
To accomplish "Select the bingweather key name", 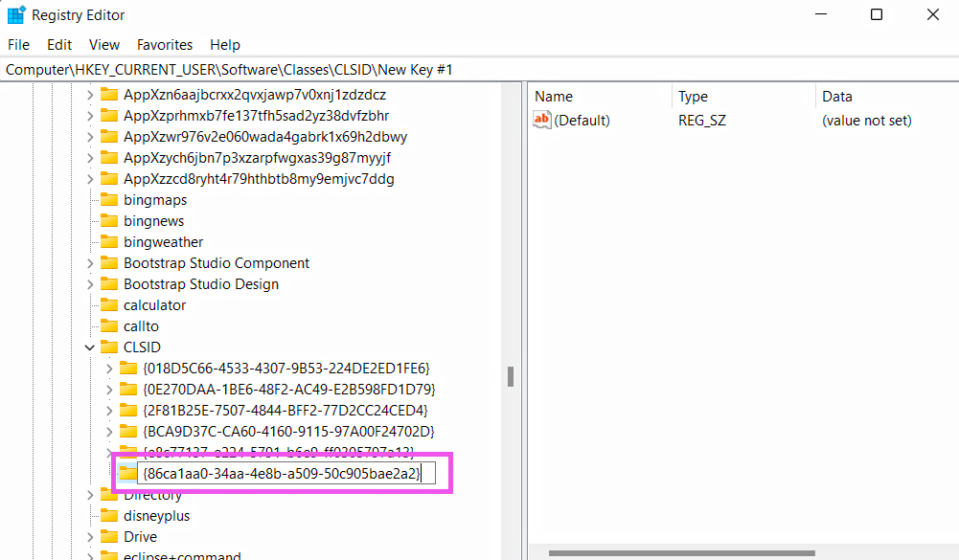I will coord(163,242).
